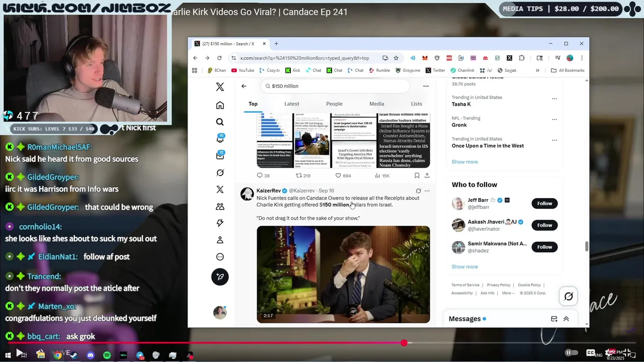Open options for Once Upon a Time trend

coord(554,140)
